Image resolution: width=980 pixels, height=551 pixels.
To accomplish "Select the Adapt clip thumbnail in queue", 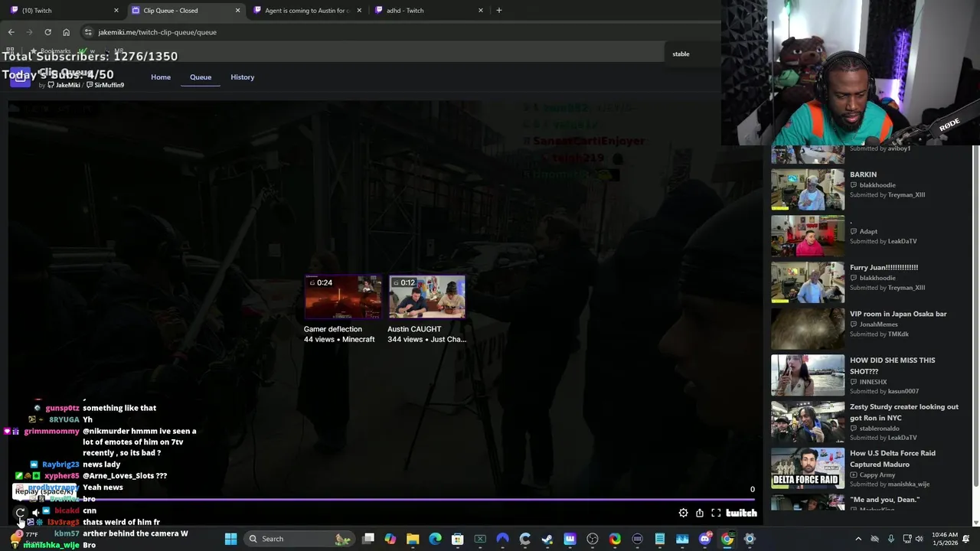I will pyautogui.click(x=808, y=236).
